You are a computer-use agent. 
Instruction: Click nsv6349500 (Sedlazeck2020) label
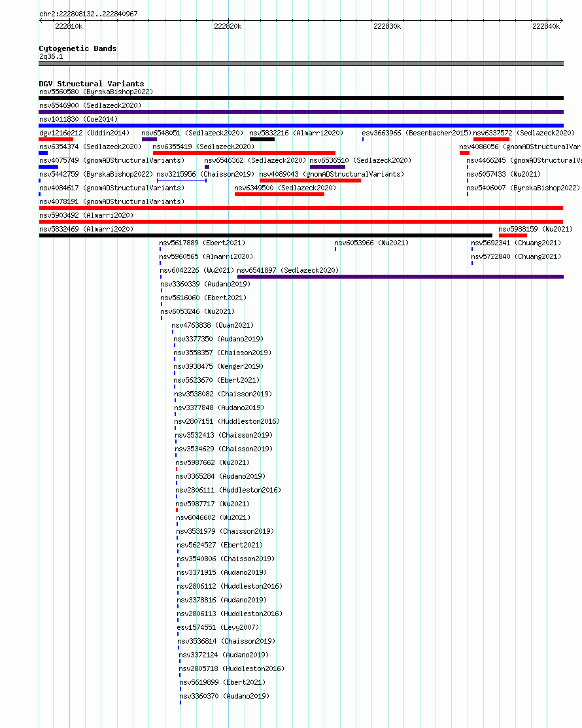point(285,188)
